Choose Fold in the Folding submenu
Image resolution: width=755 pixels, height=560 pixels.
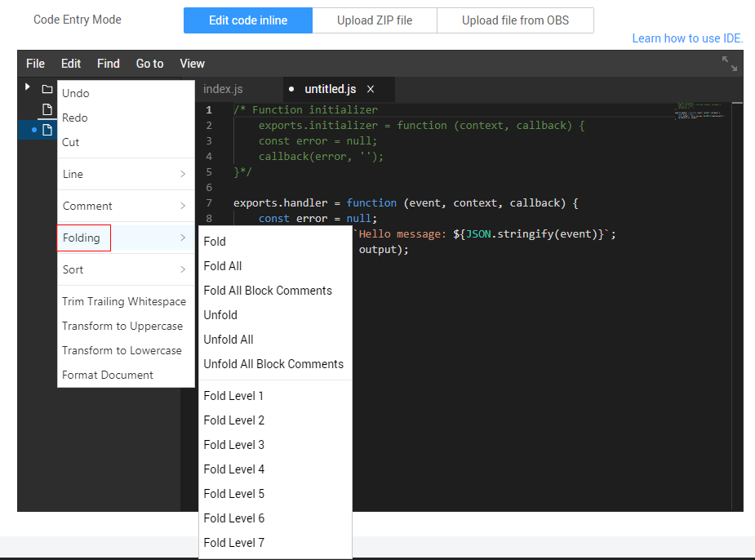click(x=275, y=242)
